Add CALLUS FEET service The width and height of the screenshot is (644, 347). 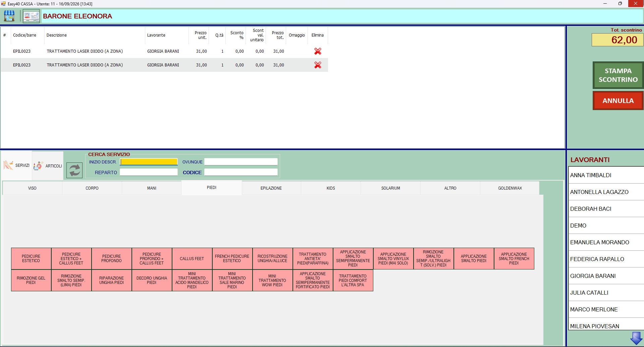click(192, 259)
